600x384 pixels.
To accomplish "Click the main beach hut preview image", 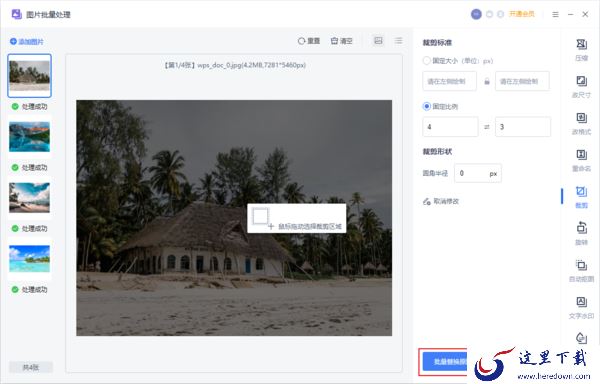I will tap(234, 218).
